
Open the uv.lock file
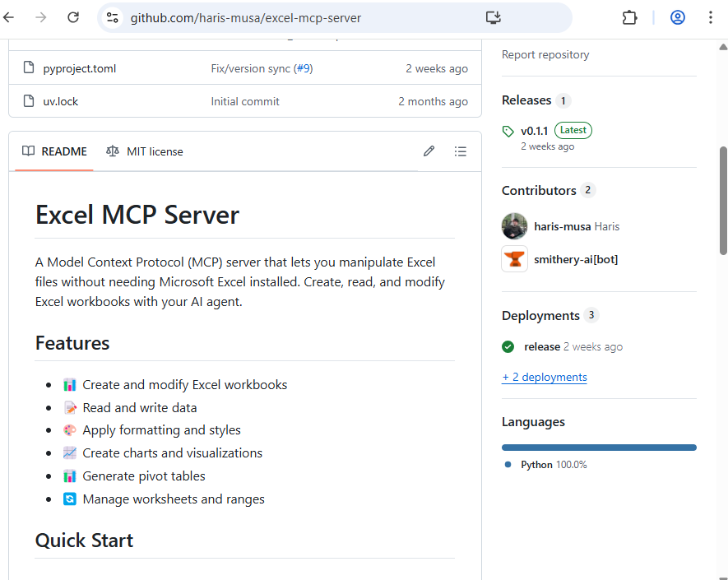pyautogui.click(x=60, y=101)
